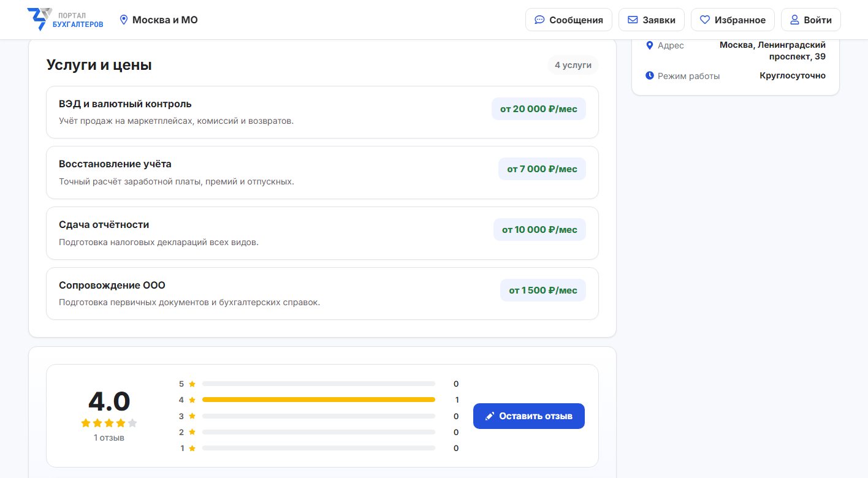868x478 pixels.
Task: Click the clock icon beside Режим работы
Action: (650, 75)
